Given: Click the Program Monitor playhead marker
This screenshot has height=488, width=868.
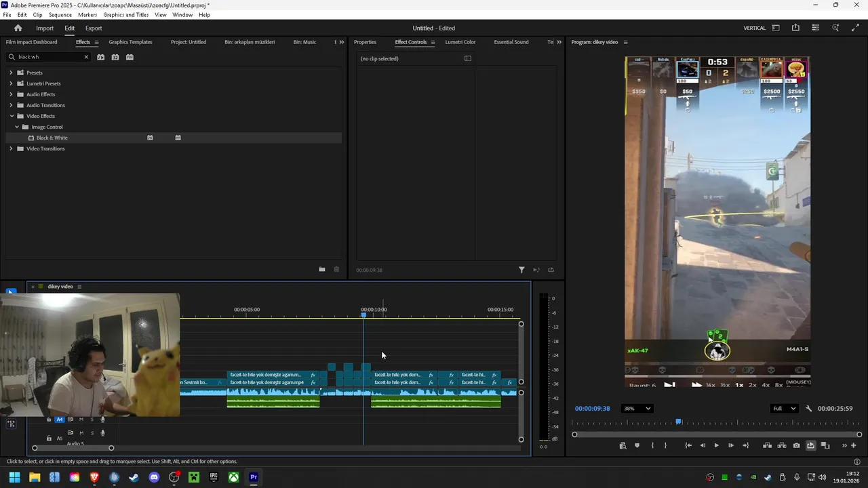Looking at the screenshot, I should (x=678, y=422).
